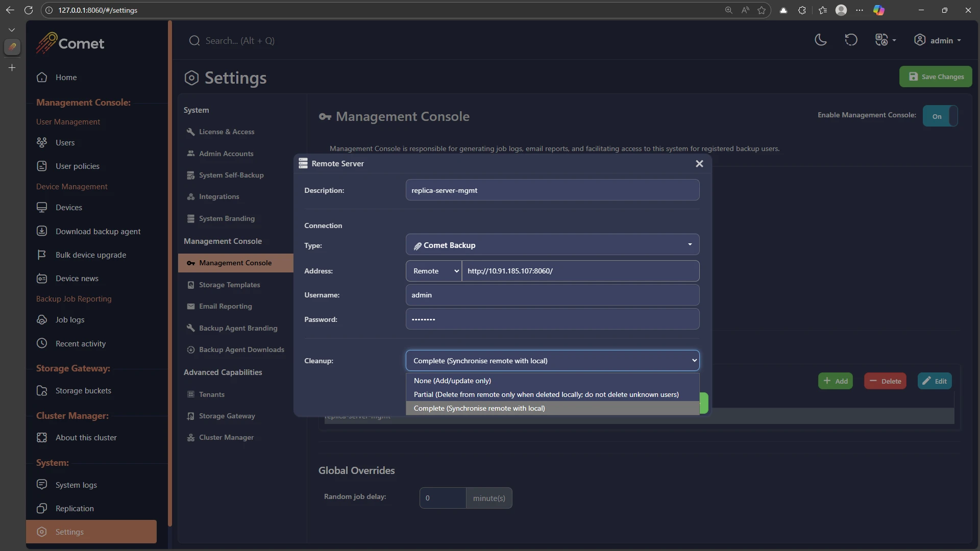
Task: Click Cluster Manager settings icon
Action: click(x=191, y=437)
